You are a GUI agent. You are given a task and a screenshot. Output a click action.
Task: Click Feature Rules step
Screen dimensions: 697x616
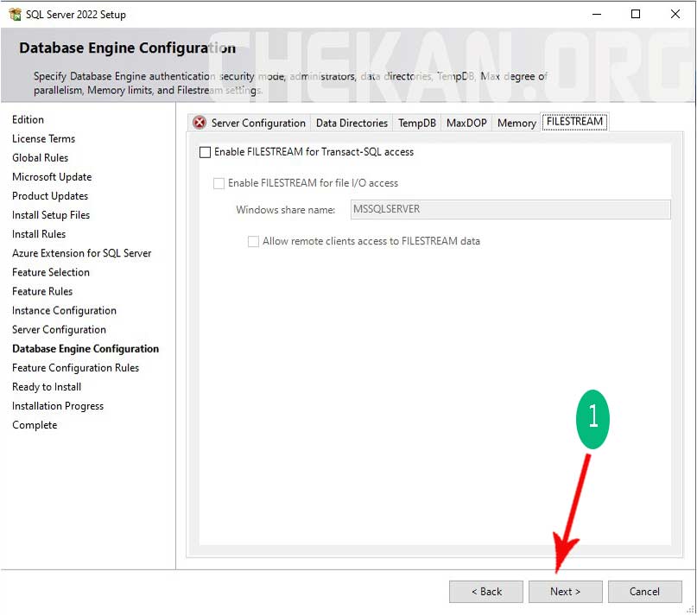[42, 292]
